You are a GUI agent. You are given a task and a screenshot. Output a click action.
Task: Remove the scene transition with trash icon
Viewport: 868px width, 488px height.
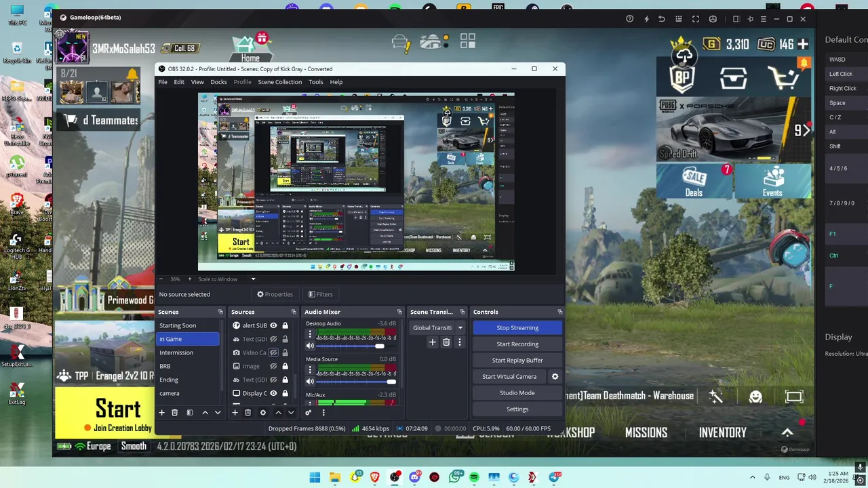[446, 342]
